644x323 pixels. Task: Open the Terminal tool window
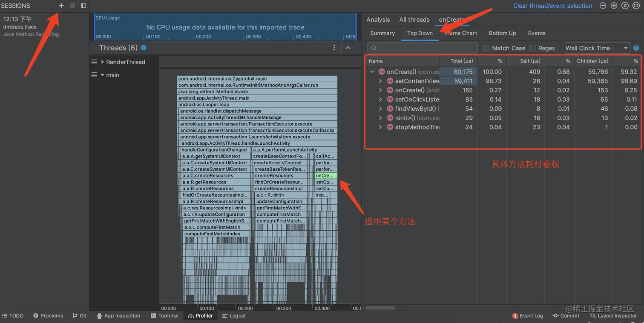tap(165, 316)
